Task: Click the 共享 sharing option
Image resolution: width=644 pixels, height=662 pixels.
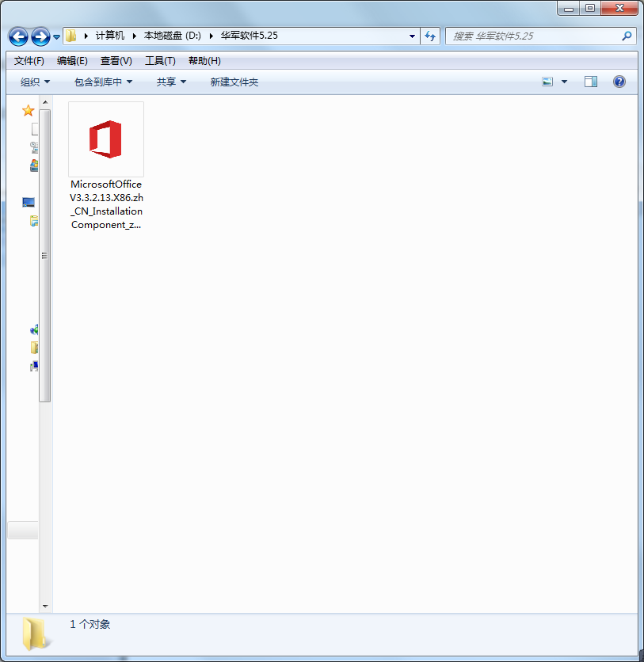Action: click(x=167, y=82)
